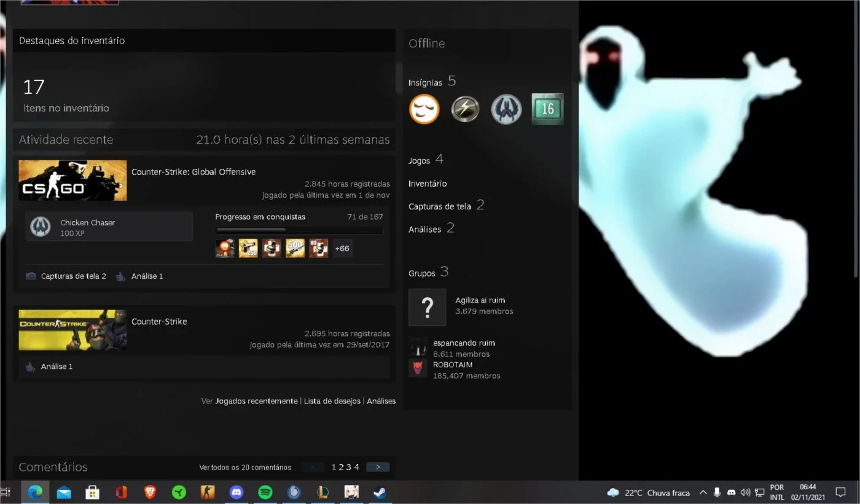Open Steam from the taskbar
Image resolution: width=860 pixels, height=504 pixels.
click(x=380, y=492)
